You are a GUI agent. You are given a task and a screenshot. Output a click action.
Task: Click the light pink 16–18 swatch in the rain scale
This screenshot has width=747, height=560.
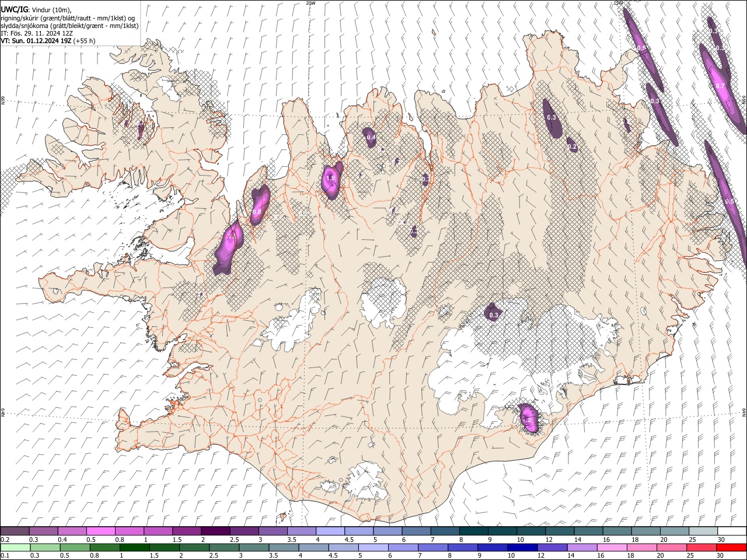click(x=612, y=547)
